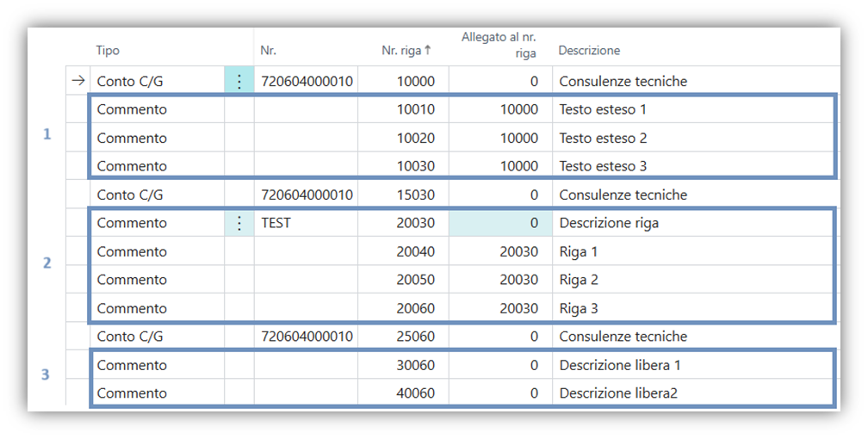Sort by the Tipo column header
The image size is (868, 439).
pyautogui.click(x=108, y=51)
